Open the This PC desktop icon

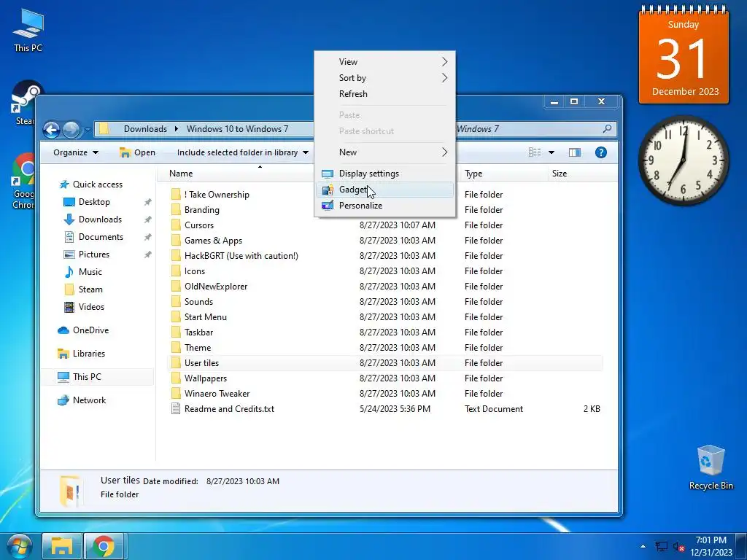pyautogui.click(x=28, y=29)
